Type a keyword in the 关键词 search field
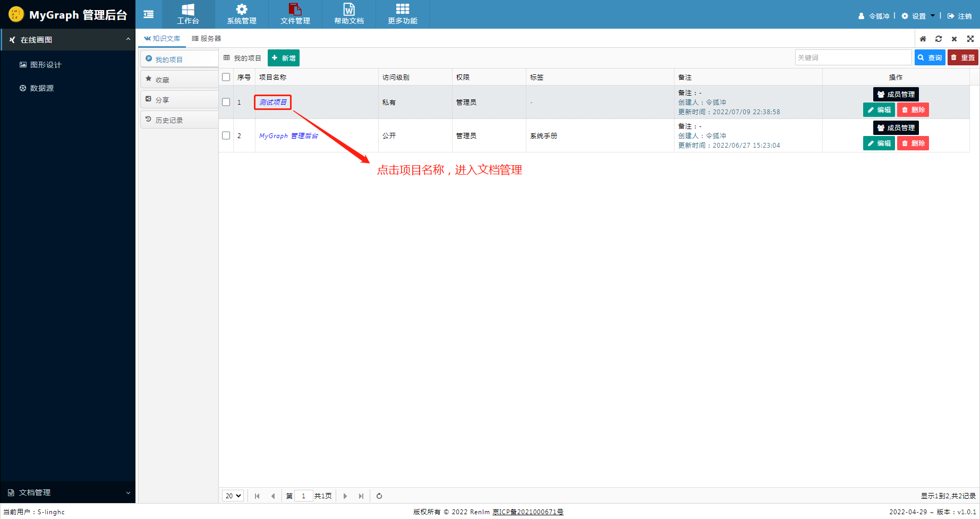This screenshot has height=519, width=980. (853, 57)
